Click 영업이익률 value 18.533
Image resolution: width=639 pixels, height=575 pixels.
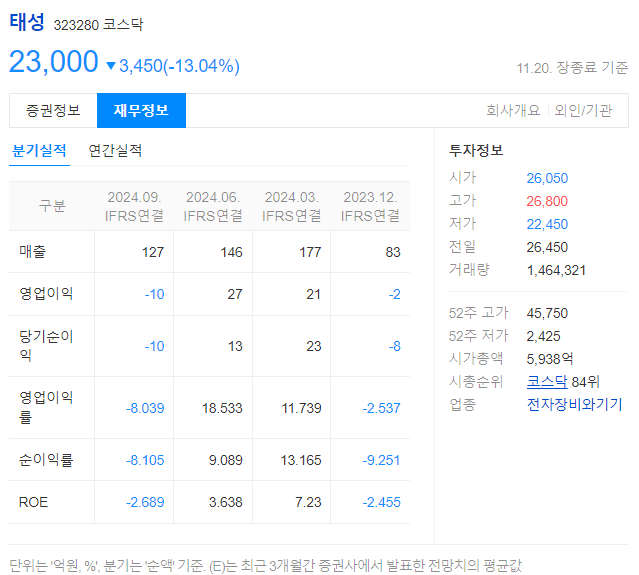222,408
